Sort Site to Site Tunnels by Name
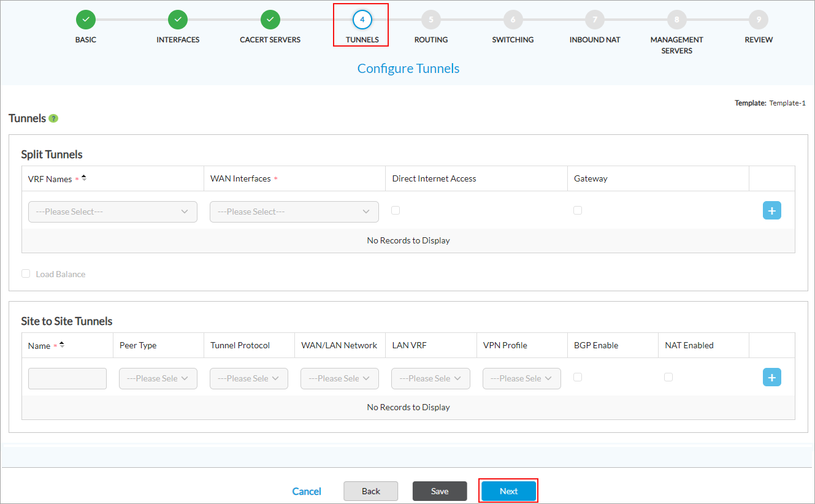This screenshot has width=815, height=504. (62, 345)
